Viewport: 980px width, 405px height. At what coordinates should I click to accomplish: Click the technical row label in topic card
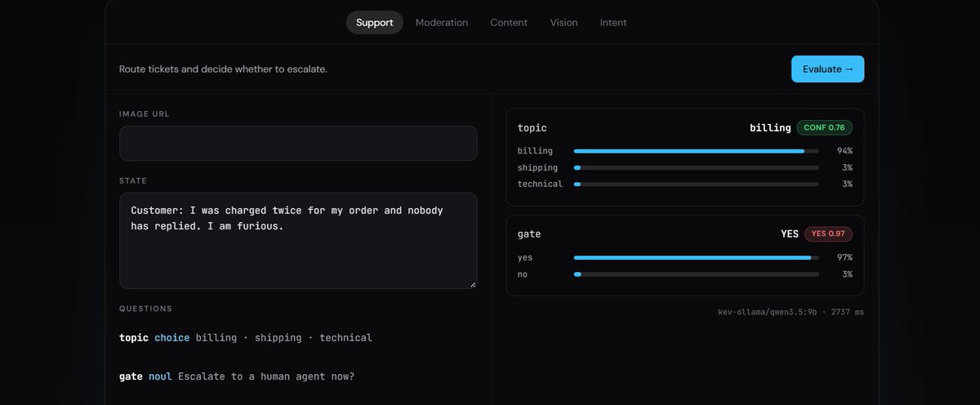[x=540, y=184]
